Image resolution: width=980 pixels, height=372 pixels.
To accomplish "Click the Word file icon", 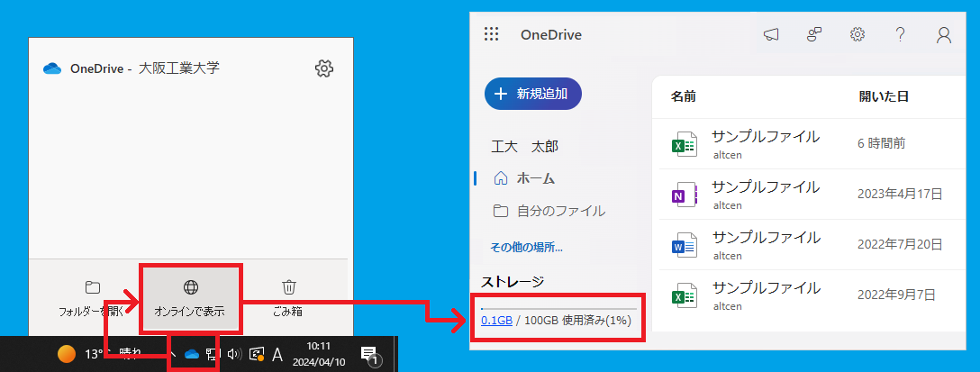I will [685, 246].
